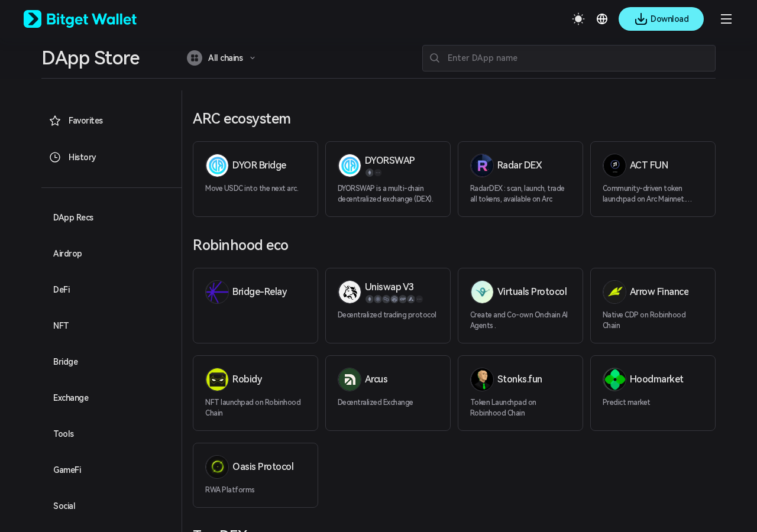Click the DApp Store page title

90,58
